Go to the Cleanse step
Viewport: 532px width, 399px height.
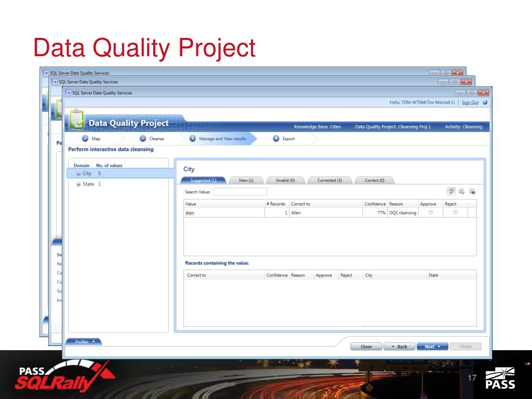pos(152,139)
